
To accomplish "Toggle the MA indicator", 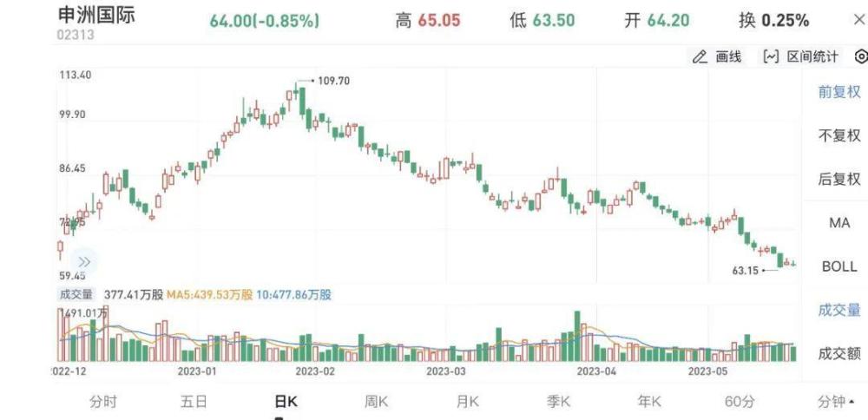I will tap(839, 223).
